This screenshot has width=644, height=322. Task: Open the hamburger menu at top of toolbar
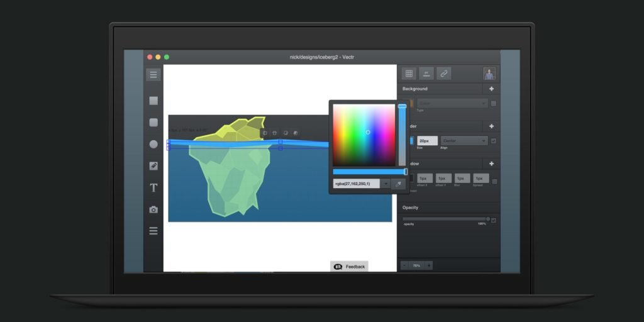pyautogui.click(x=153, y=75)
